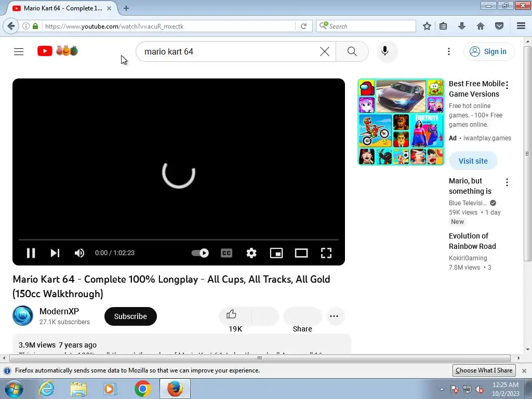This screenshot has height=399, width=532.
Task: Open Windows Explorer from taskbar
Action: [78, 389]
